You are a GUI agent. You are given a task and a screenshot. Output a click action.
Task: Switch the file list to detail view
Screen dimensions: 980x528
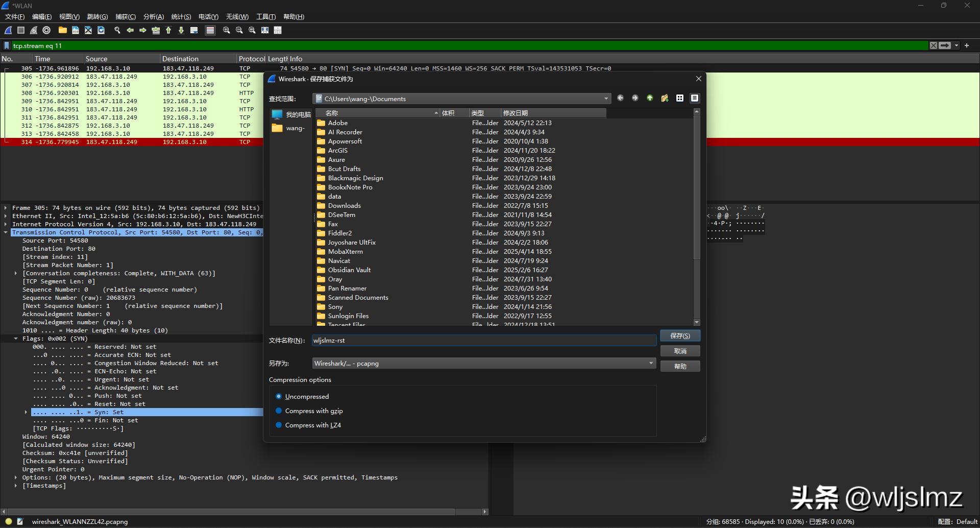(x=695, y=98)
